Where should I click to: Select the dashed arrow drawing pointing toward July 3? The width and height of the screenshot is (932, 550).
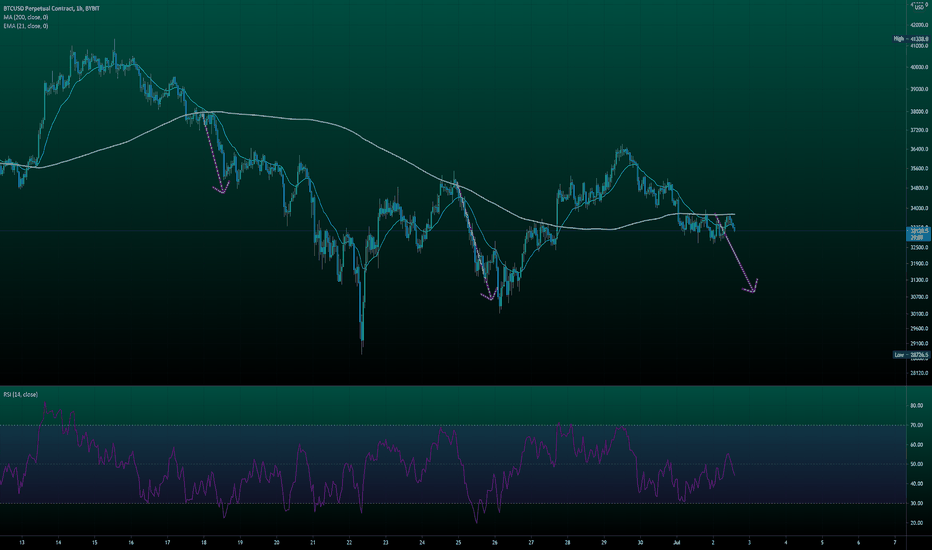pyautogui.click(x=736, y=254)
